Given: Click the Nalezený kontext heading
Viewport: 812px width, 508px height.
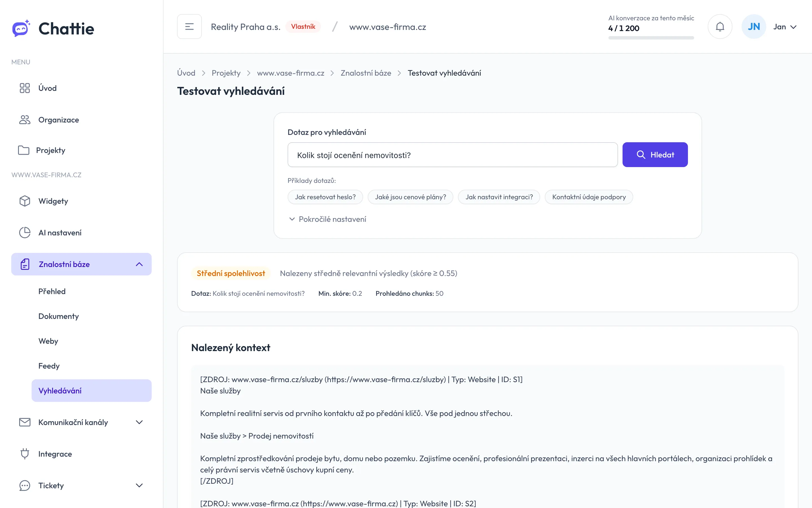Looking at the screenshot, I should click(x=231, y=348).
